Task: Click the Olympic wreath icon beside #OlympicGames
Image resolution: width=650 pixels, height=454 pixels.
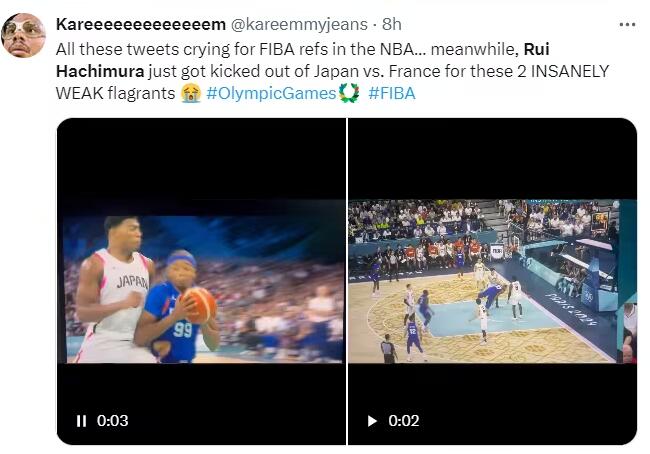Action: click(349, 93)
